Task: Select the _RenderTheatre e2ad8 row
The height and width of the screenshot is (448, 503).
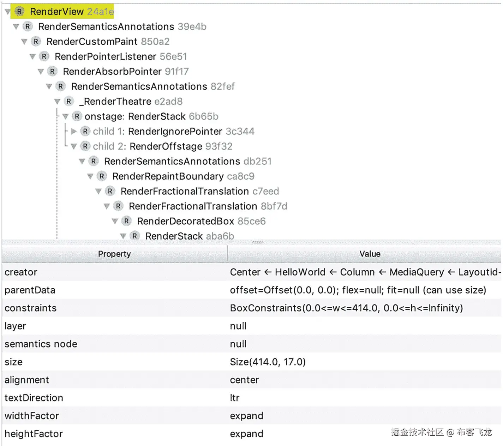Action: coord(131,102)
